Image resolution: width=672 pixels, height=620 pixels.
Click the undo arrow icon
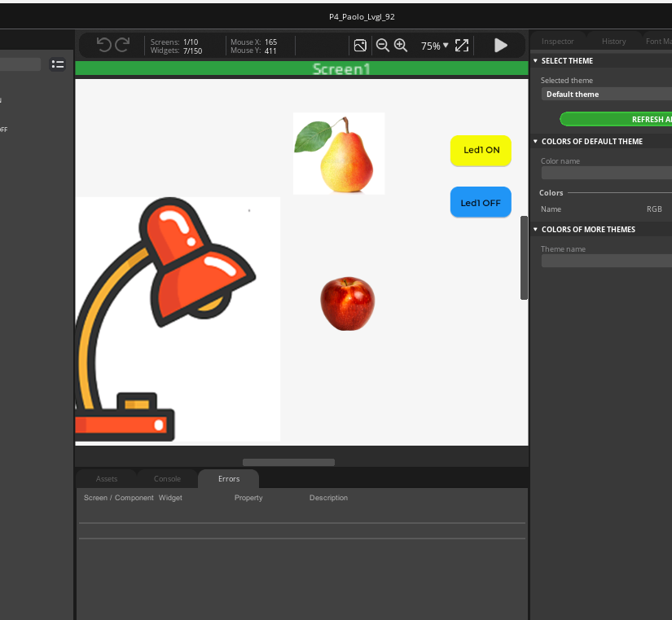tap(104, 45)
